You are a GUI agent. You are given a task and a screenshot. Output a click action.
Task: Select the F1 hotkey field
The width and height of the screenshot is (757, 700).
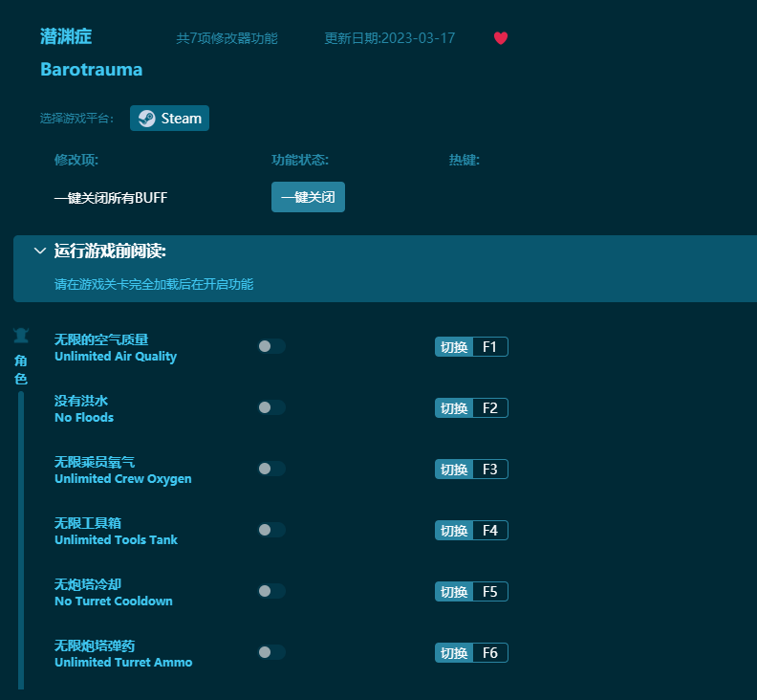click(x=490, y=347)
